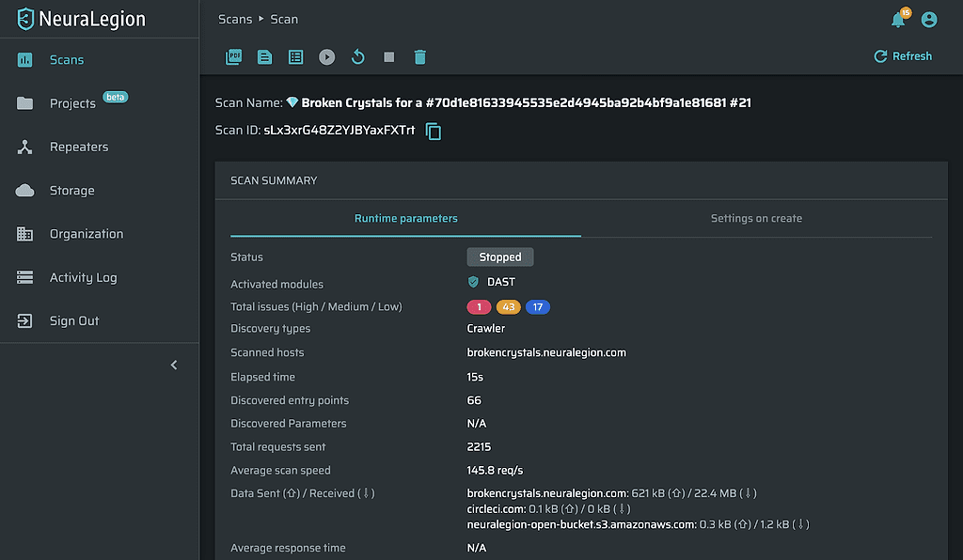Click the list view icon in toolbar
The image size is (963, 560).
pyautogui.click(x=296, y=57)
